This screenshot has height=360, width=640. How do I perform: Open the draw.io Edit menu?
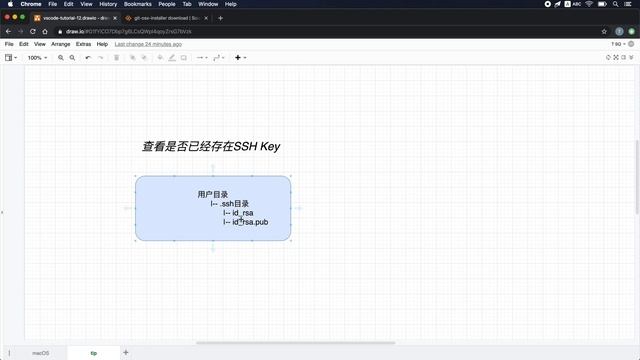click(24, 44)
